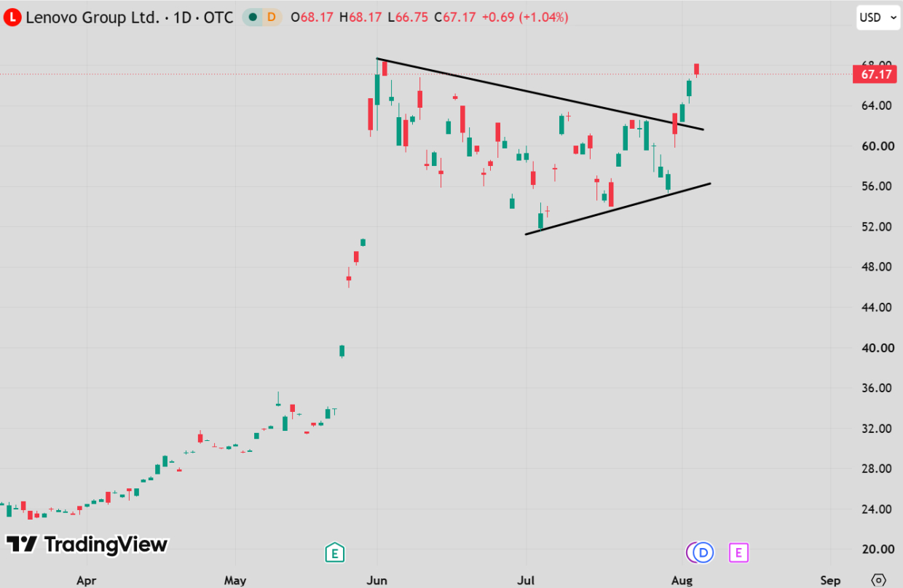Select the ascending lower trendline drawing
The height and width of the screenshot is (588, 903).
[x=618, y=209]
